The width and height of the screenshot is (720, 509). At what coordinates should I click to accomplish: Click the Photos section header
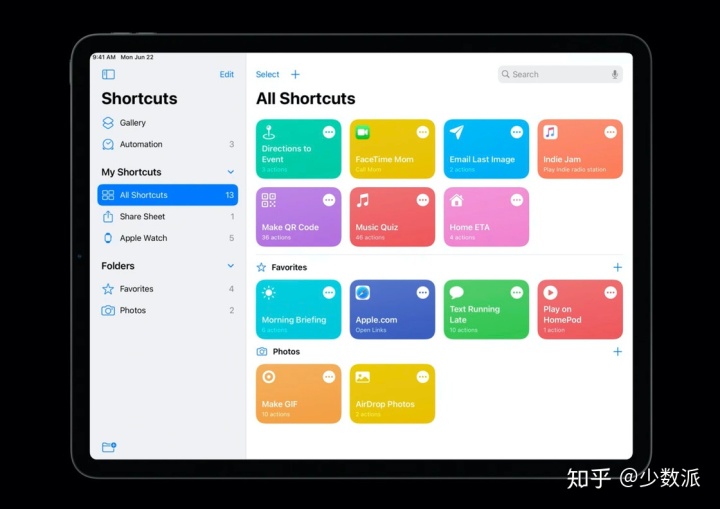click(278, 351)
